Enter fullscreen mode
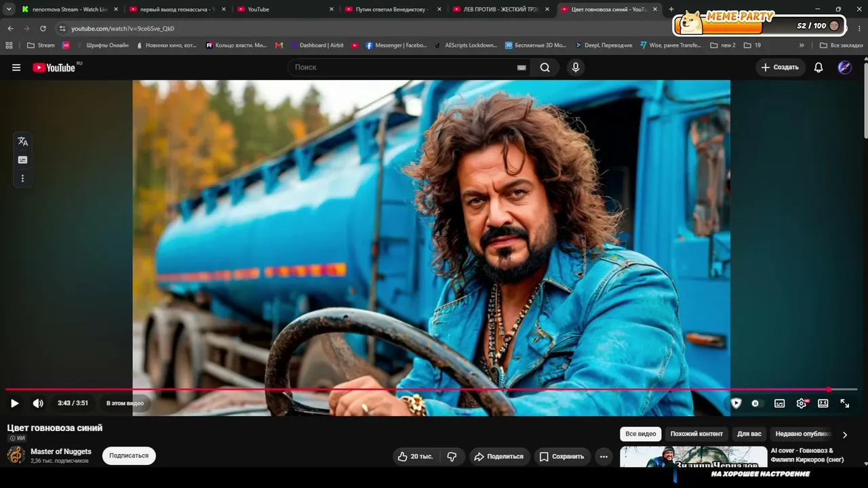The height and width of the screenshot is (488, 868). [x=845, y=403]
